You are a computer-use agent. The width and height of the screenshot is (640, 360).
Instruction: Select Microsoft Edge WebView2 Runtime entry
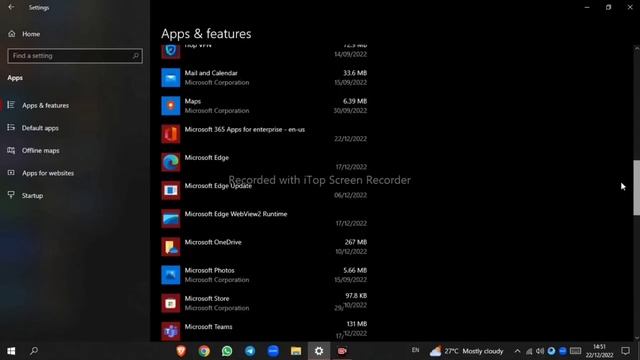(x=236, y=214)
